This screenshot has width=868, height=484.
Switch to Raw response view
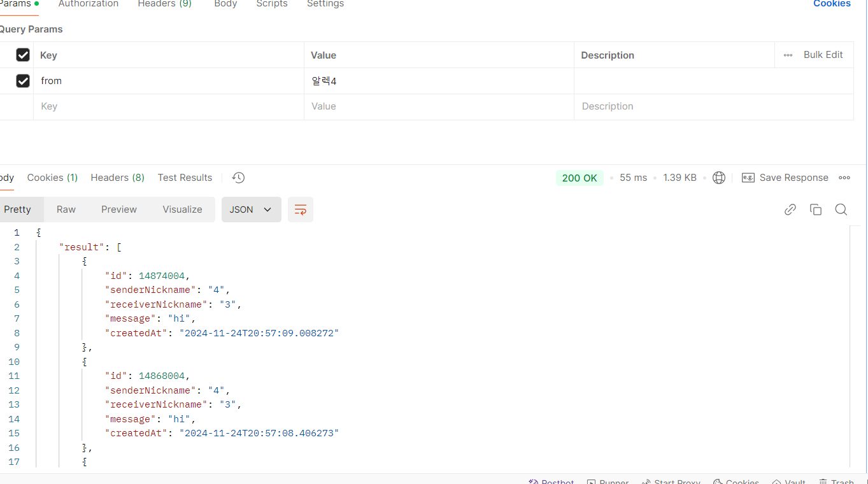click(x=66, y=210)
